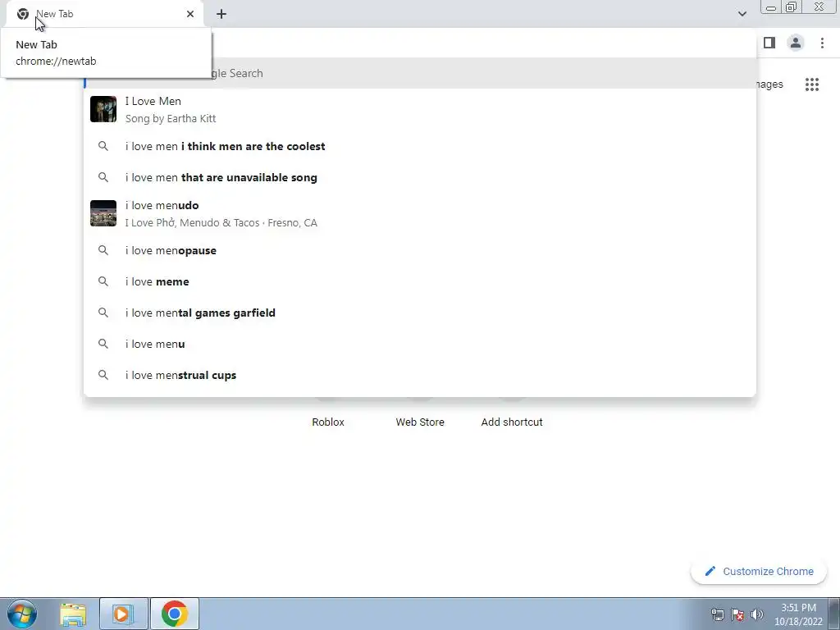
Task: Pick 'that are unavailable song' suggestion
Action: (420, 177)
